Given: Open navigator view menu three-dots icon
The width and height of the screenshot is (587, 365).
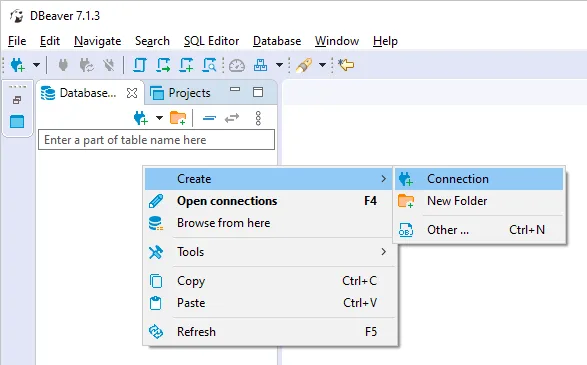Looking at the screenshot, I should [258, 118].
